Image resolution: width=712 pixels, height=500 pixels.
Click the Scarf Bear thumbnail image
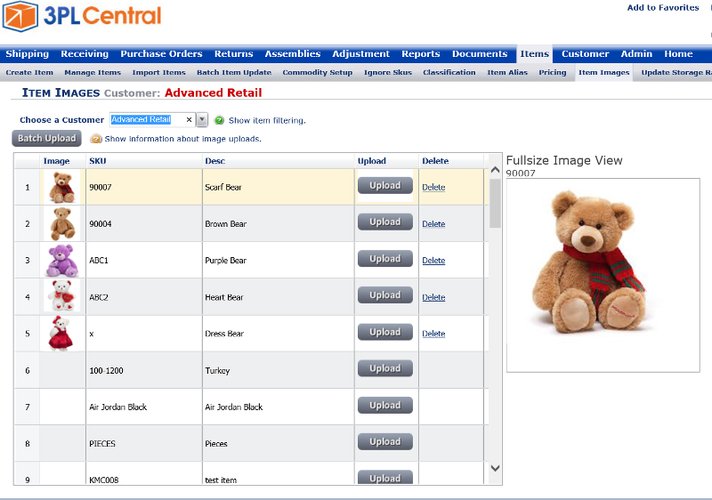click(62, 187)
